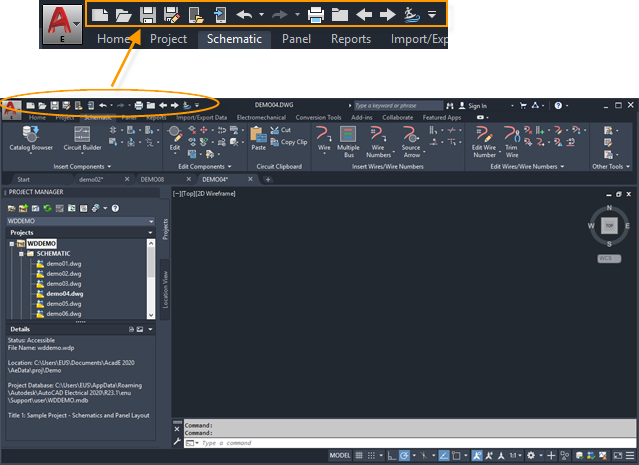639x465 pixels.
Task: Select the Source Arrow tool
Action: [411, 141]
